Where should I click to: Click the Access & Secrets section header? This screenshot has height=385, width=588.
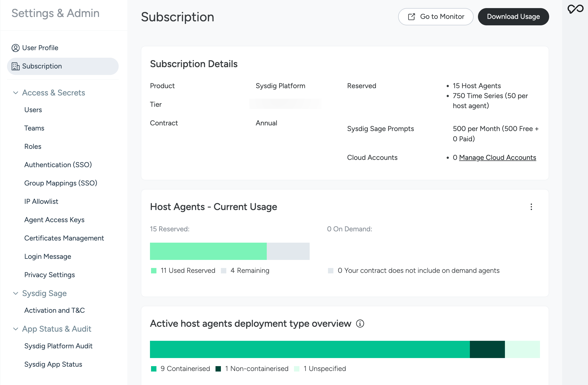tap(53, 93)
